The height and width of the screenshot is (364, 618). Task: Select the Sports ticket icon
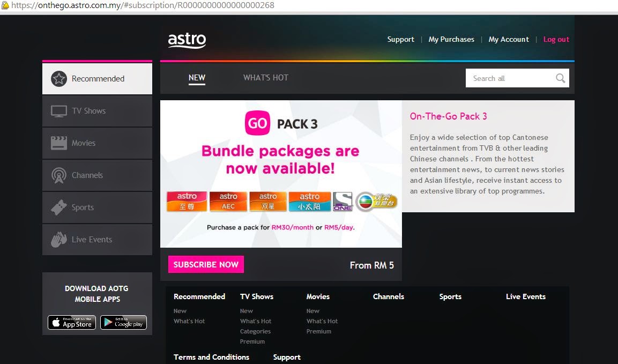[x=59, y=207]
